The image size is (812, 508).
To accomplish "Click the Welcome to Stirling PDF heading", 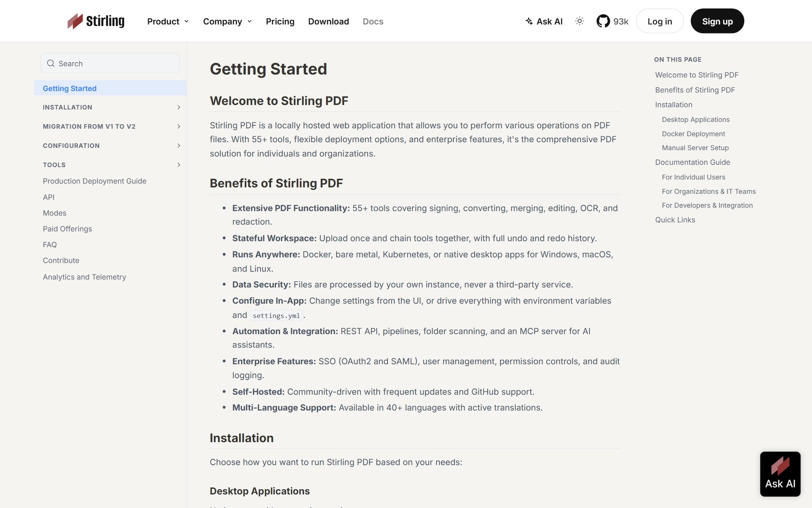I will 279,101.
